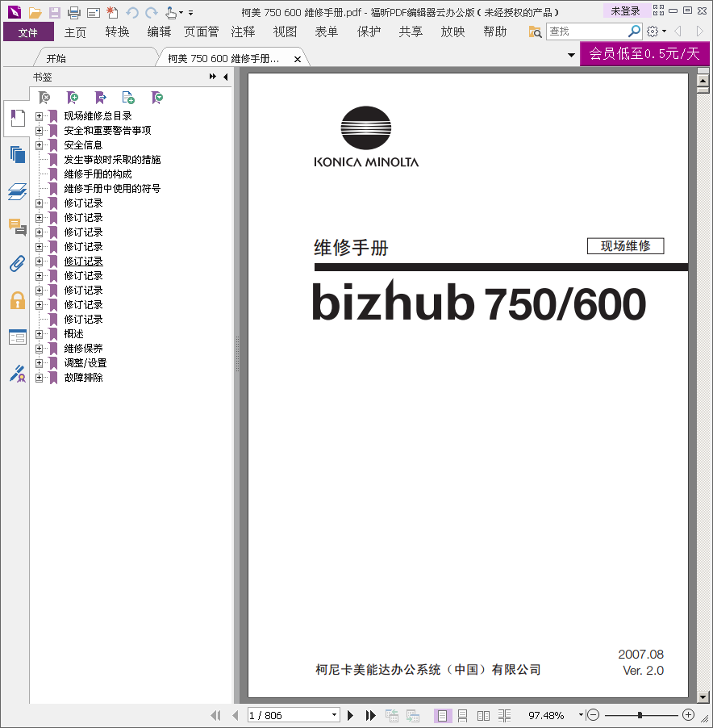Expand the 现场维修总目录 bookmark
The height and width of the screenshot is (728, 713).
tap(39, 116)
